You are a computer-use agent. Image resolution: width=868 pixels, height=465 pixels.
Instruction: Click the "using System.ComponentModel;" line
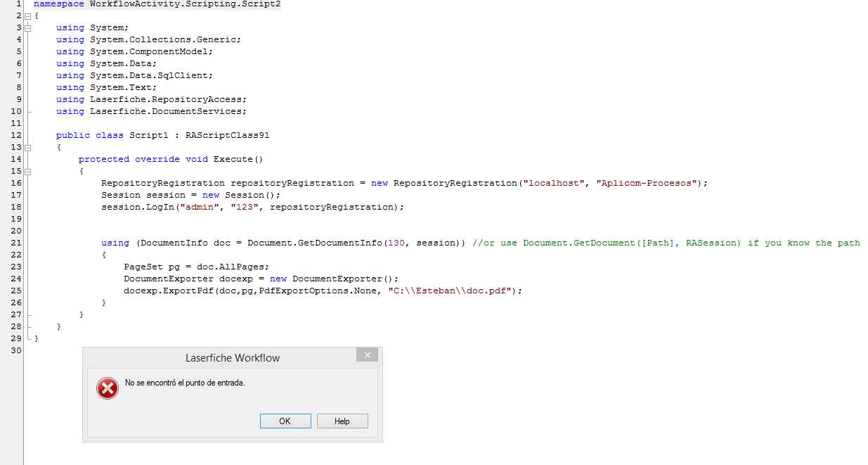(x=134, y=51)
